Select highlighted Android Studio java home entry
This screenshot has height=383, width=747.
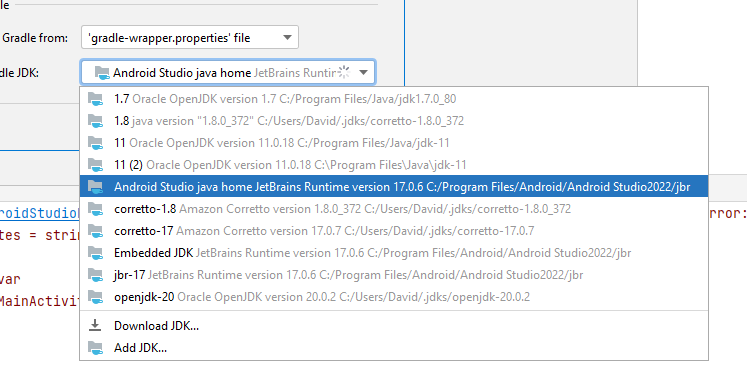click(394, 187)
